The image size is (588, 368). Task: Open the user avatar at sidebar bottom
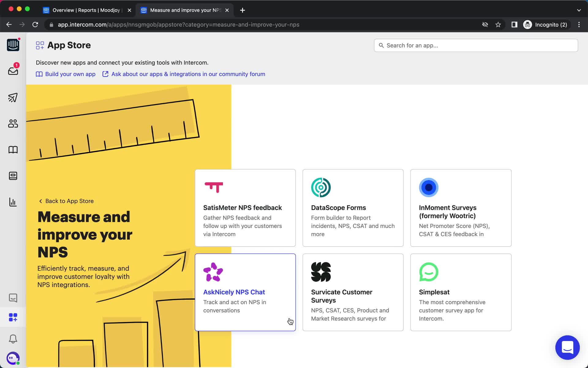coord(13,358)
